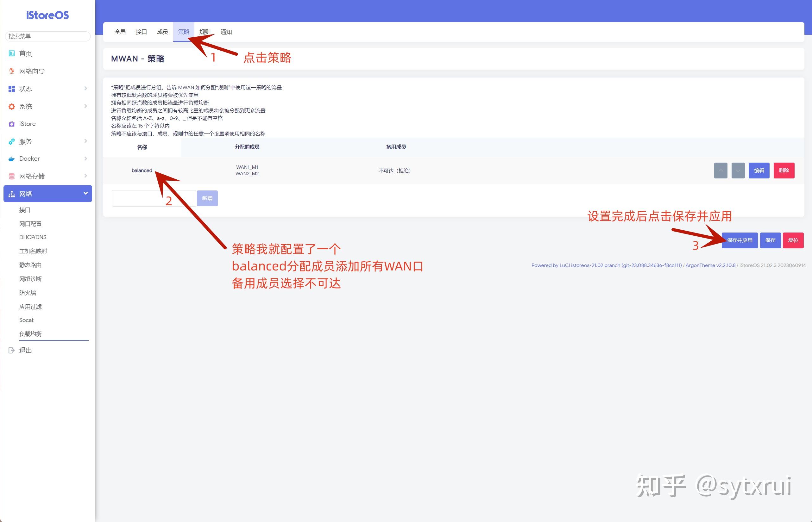Switch to the 规则 rules tab
This screenshot has height=522, width=812.
pyautogui.click(x=205, y=32)
